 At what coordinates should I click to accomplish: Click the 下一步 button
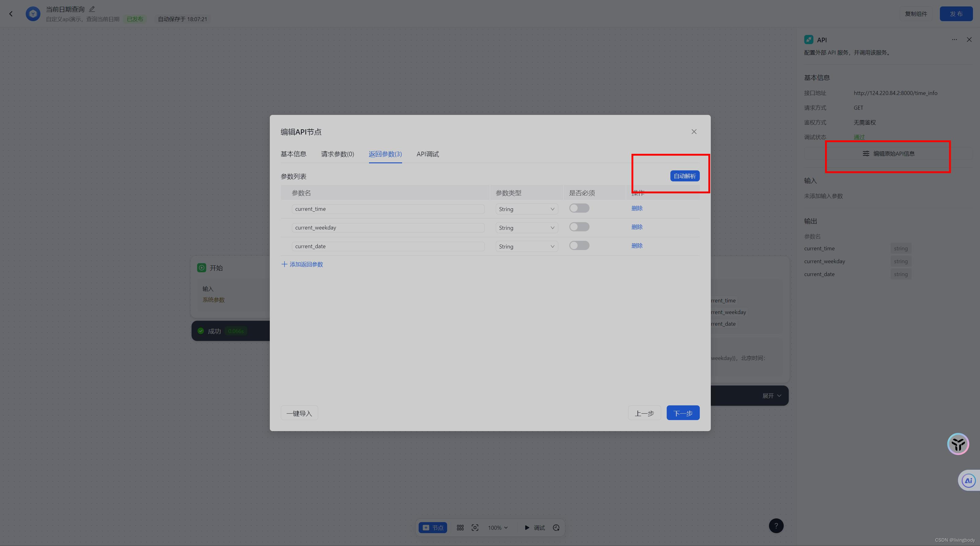[x=683, y=413]
